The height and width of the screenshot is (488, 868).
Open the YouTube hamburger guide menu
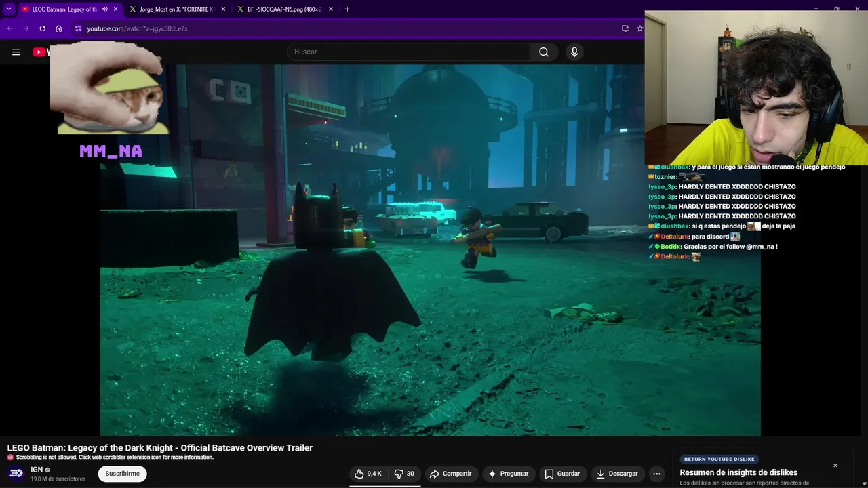pyautogui.click(x=16, y=52)
